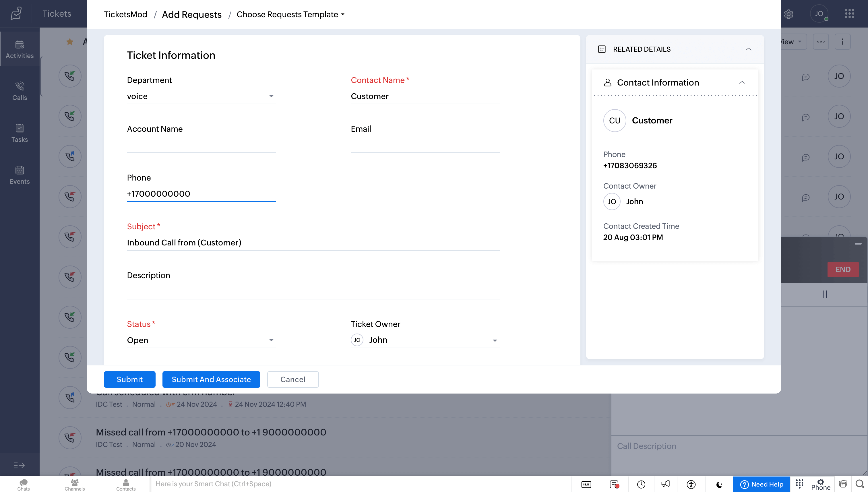Toggle night mode moon icon
The height and width of the screenshot is (492, 868).
[x=719, y=484]
